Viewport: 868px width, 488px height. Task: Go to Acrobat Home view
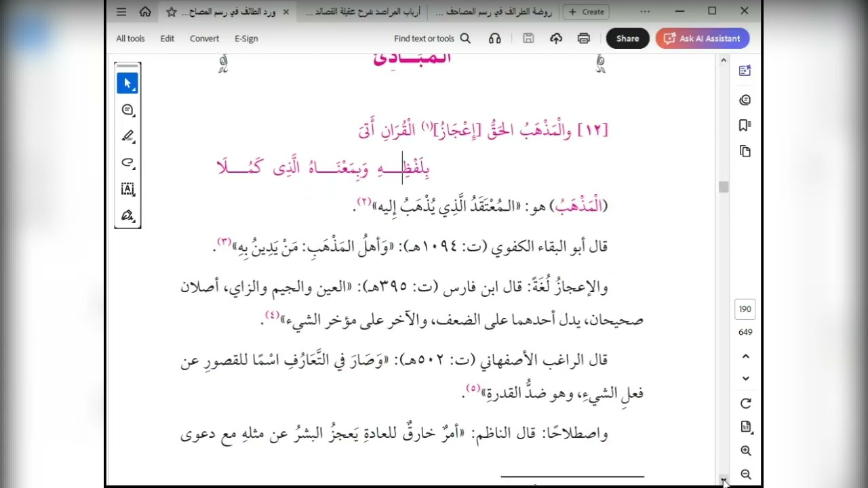[x=145, y=12]
